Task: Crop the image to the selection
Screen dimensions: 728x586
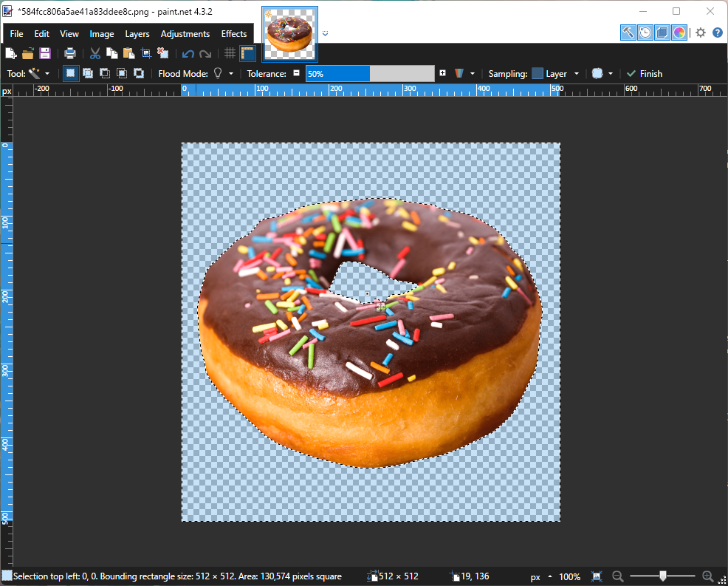Action: tap(145, 53)
